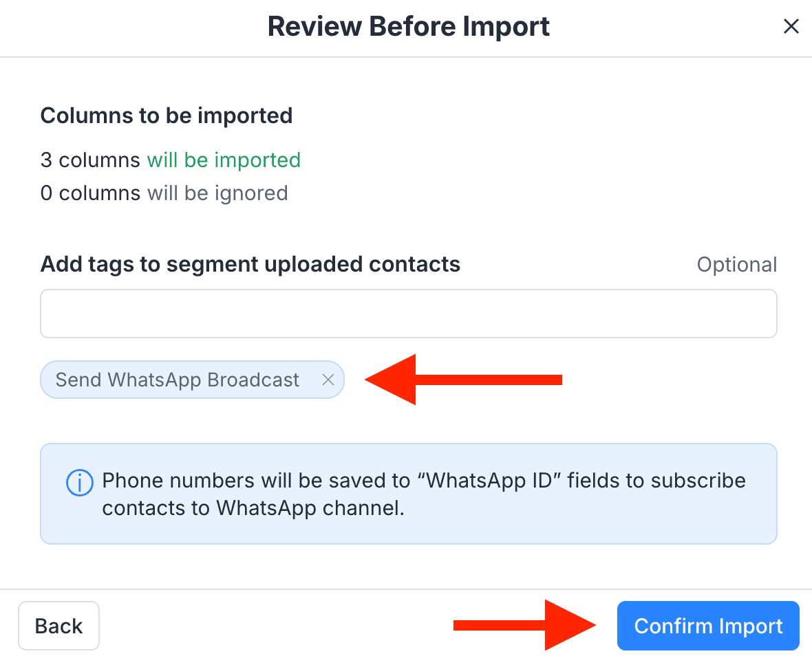Focus the tags input field
The width and height of the screenshot is (812, 656).
click(x=408, y=314)
